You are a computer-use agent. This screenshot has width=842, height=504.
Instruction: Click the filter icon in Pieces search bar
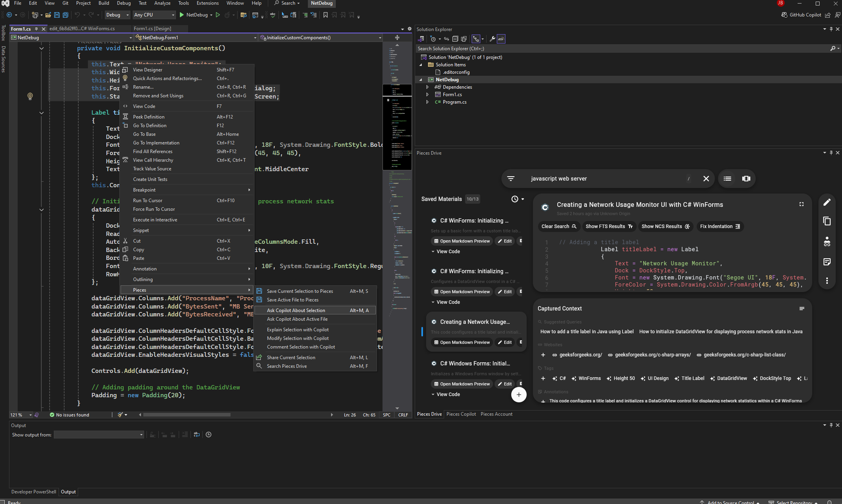tap(511, 179)
